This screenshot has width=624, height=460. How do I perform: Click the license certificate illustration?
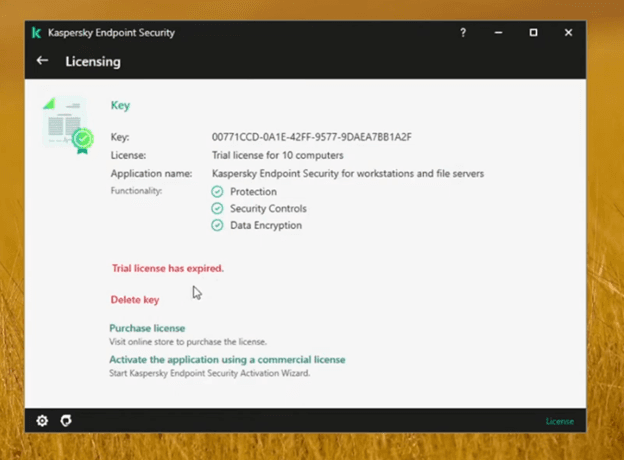(68, 125)
